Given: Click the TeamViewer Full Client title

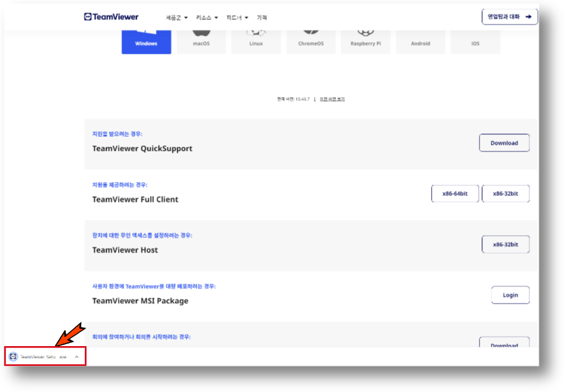Looking at the screenshot, I should click(136, 199).
